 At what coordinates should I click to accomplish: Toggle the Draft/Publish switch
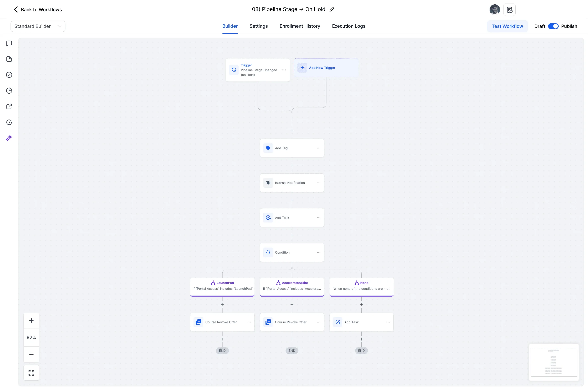[x=553, y=26]
